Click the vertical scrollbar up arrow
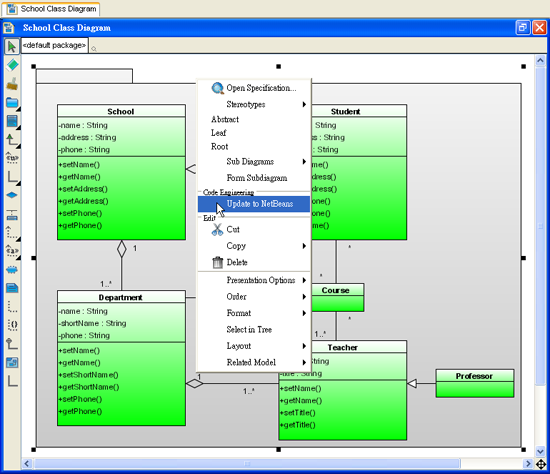550x474 pixels. coord(540,60)
